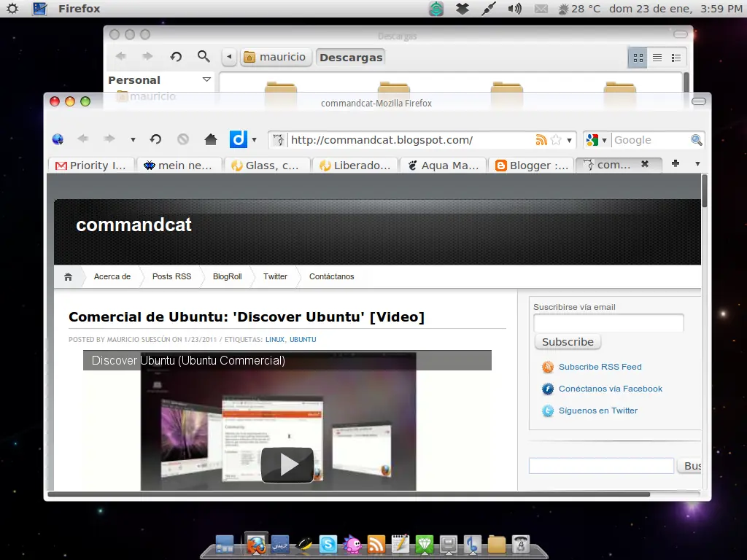Click the mauricio path button in Descargas
Viewport: 747px width, 560px height.
click(x=276, y=57)
